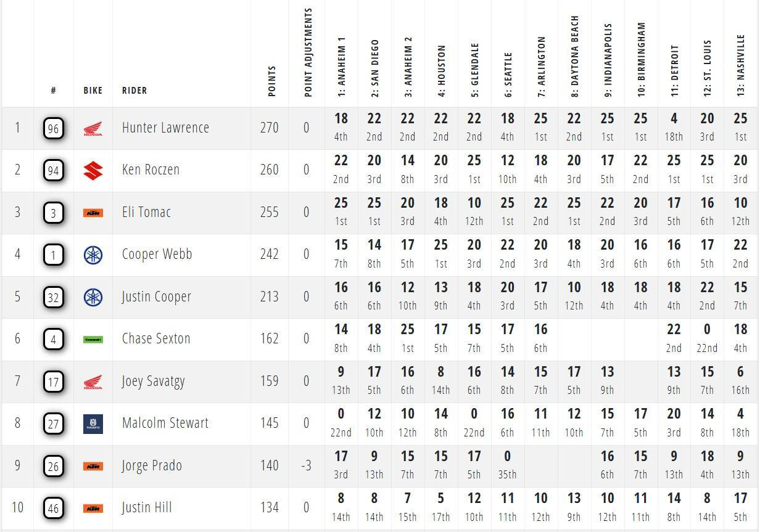
Task: Click number 94 rider badge
Action: [x=54, y=171]
